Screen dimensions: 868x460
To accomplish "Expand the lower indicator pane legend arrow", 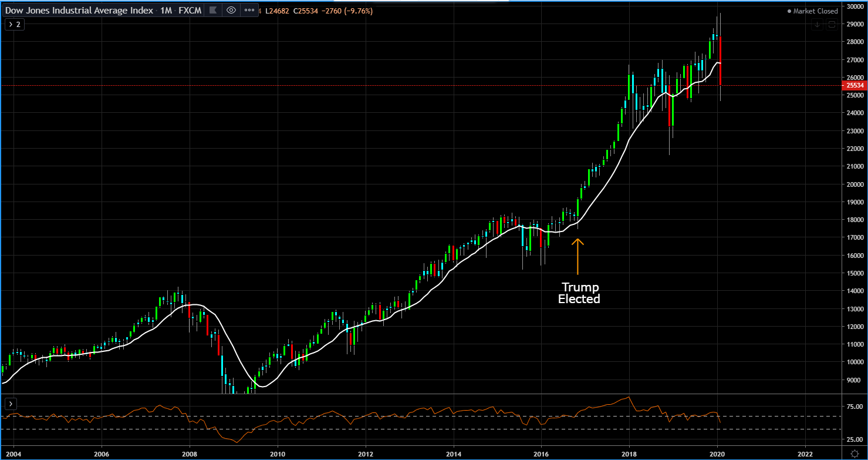I will coord(10,404).
